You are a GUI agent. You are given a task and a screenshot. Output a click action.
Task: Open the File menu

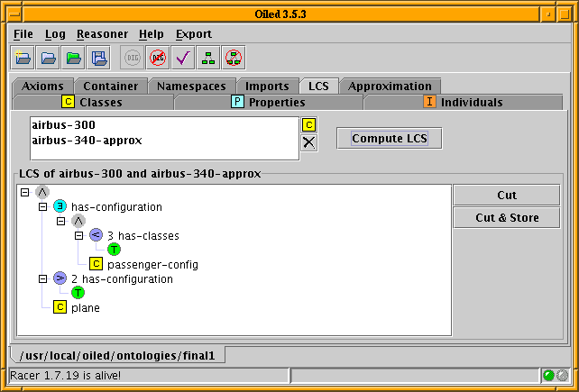(x=23, y=34)
